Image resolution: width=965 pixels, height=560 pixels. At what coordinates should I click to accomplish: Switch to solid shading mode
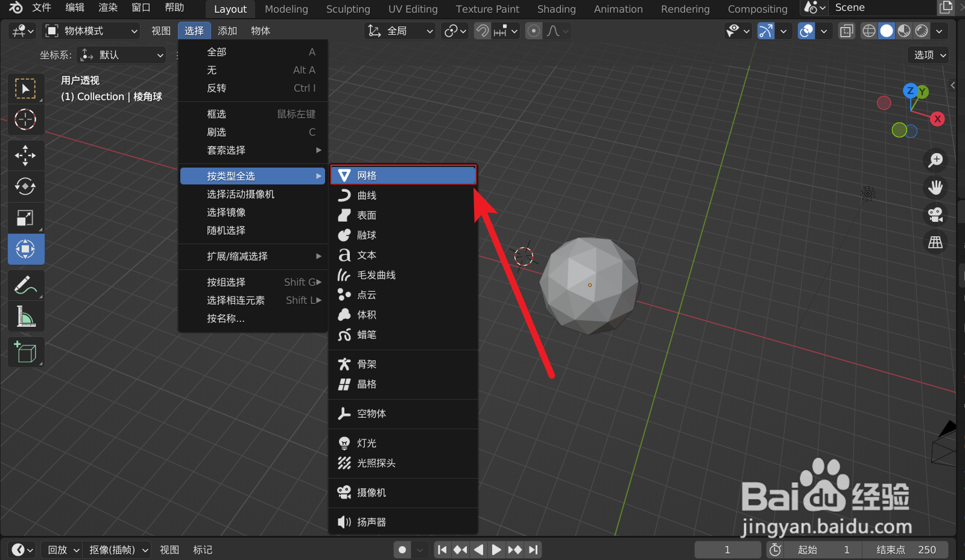click(887, 31)
